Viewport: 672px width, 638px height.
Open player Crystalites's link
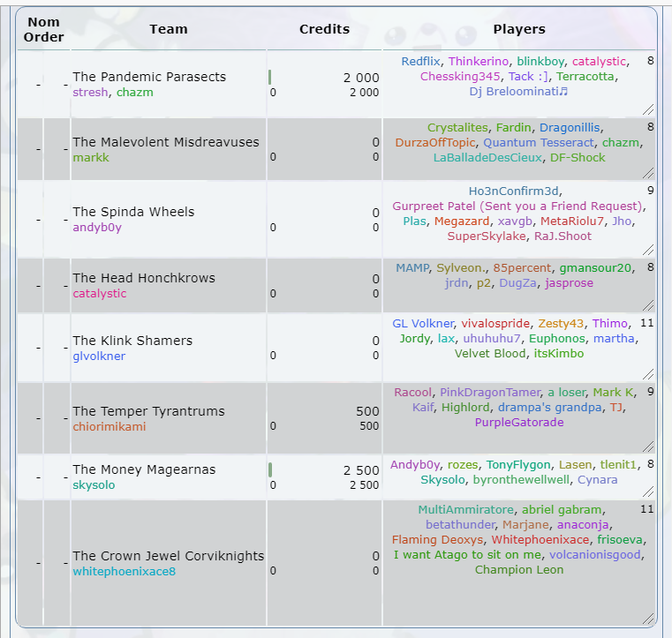pos(457,128)
